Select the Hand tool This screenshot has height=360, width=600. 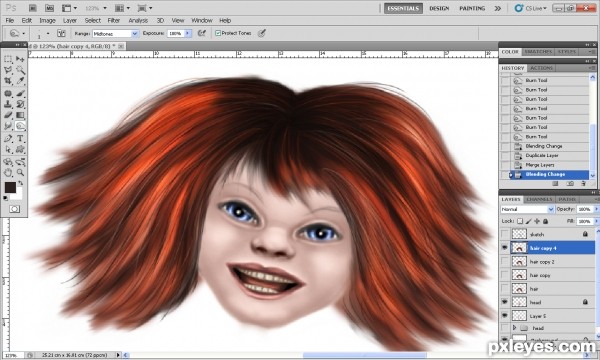(8, 173)
